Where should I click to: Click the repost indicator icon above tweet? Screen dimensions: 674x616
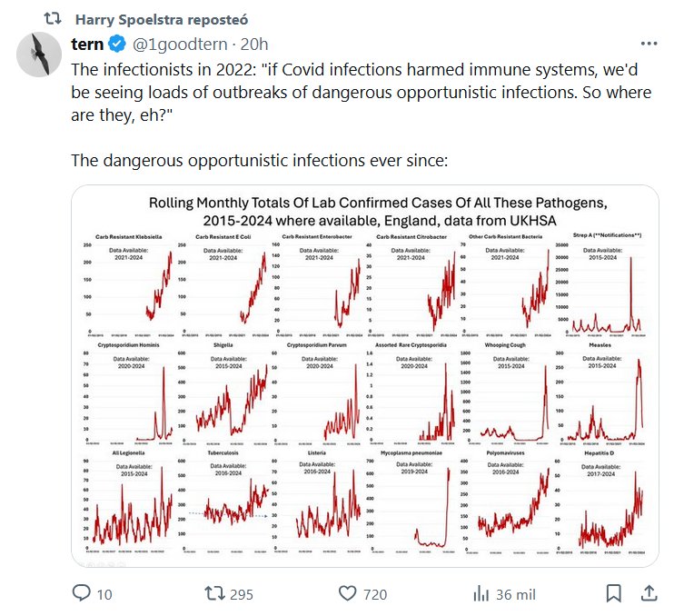point(53,18)
